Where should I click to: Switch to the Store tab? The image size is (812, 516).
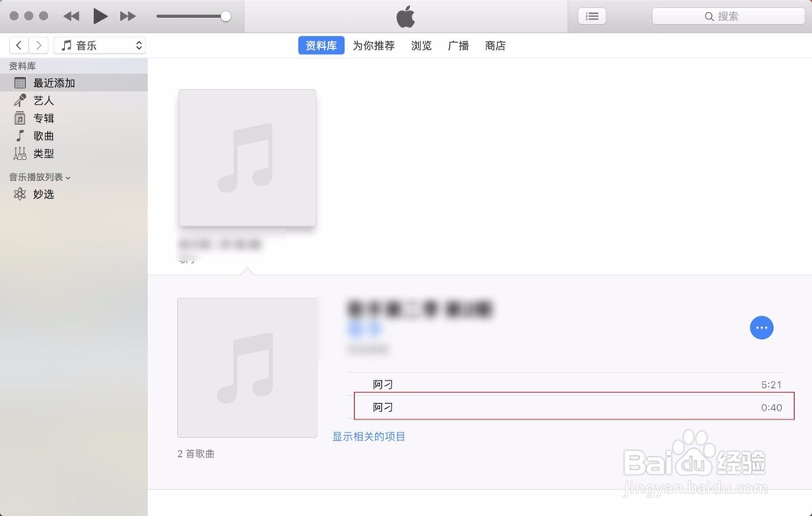pyautogui.click(x=495, y=45)
